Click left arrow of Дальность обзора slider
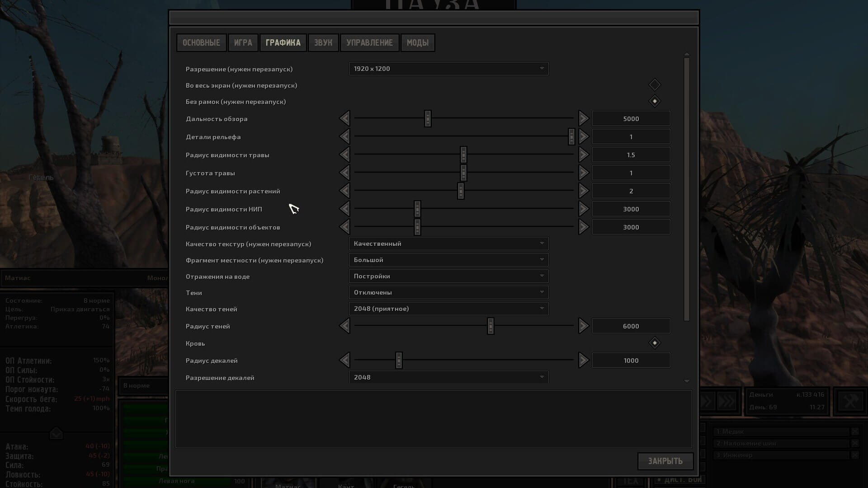Image resolution: width=868 pixels, height=488 pixels. point(344,118)
